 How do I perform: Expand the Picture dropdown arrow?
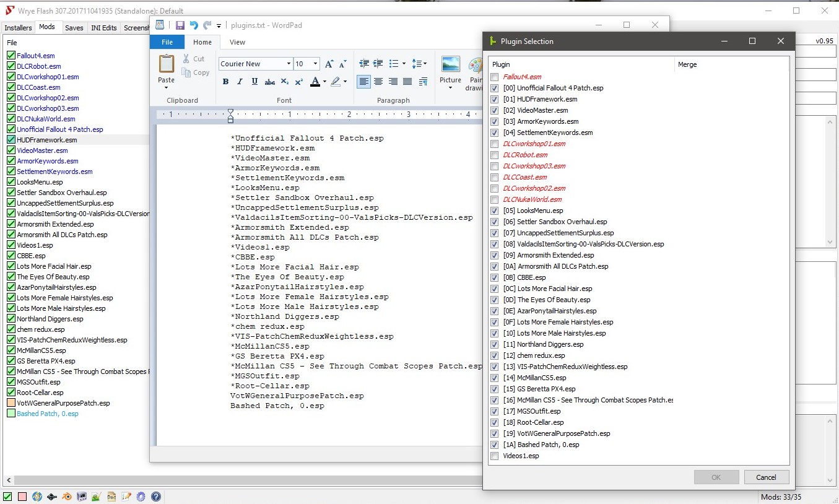[x=450, y=88]
